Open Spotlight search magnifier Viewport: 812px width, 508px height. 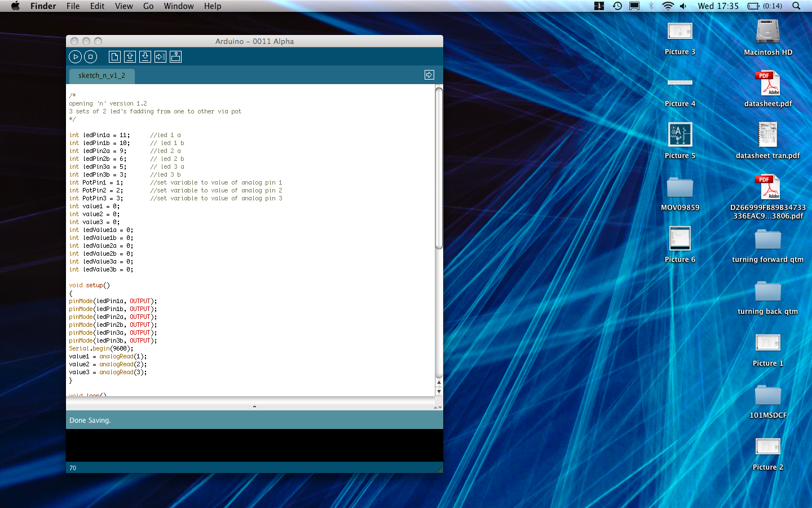796,6
